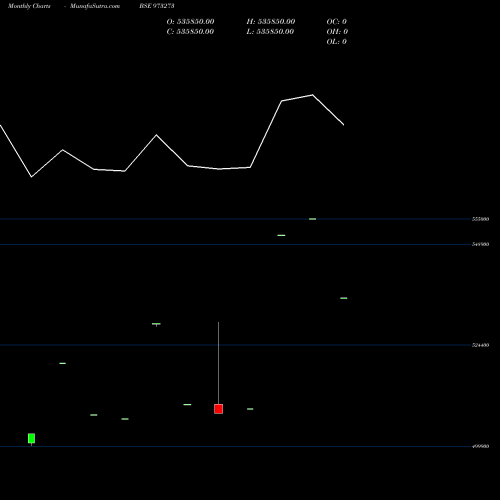The image size is (500, 500).
Task: Click the right end of the white line
Action: [344, 125]
